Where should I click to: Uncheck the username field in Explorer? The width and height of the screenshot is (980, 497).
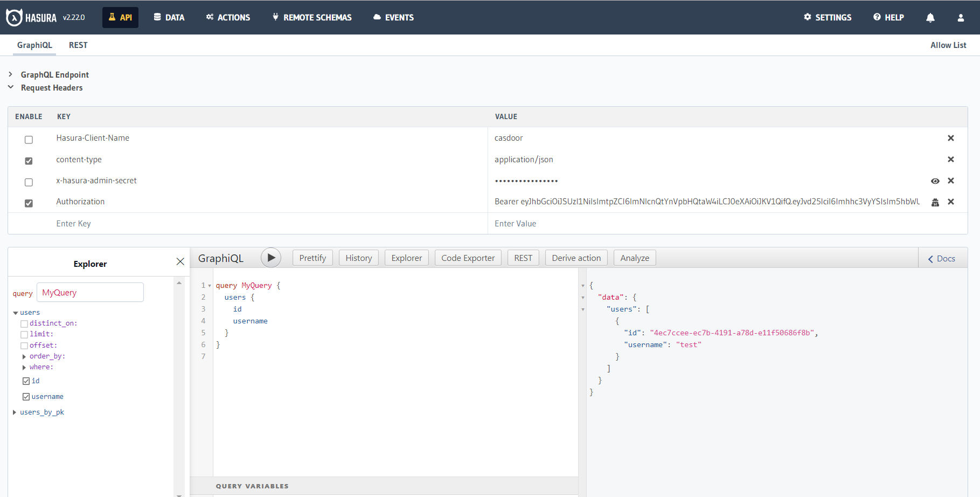26,396
